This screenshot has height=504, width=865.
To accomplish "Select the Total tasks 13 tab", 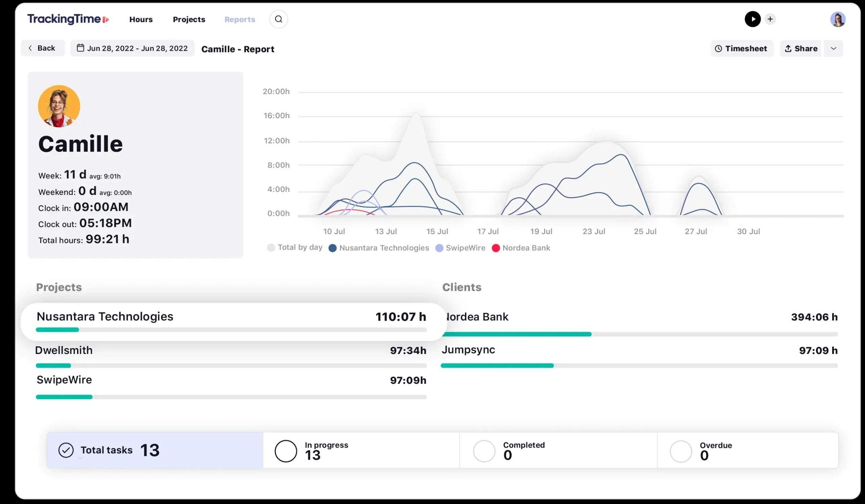I will click(x=155, y=450).
